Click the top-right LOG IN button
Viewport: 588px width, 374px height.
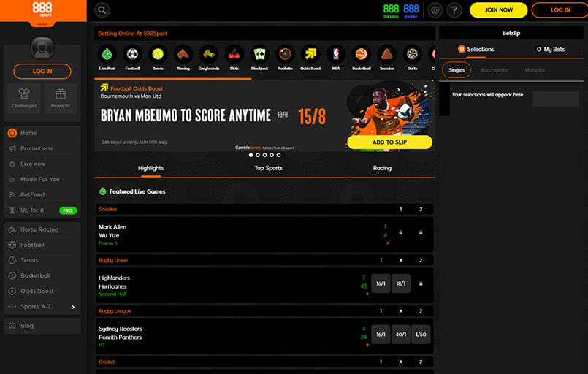click(560, 10)
